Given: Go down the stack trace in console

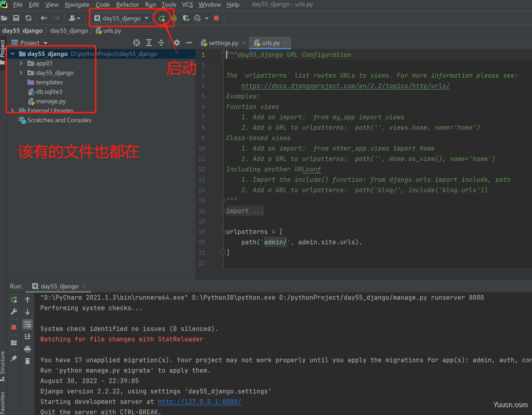Looking at the screenshot, I should (27, 312).
